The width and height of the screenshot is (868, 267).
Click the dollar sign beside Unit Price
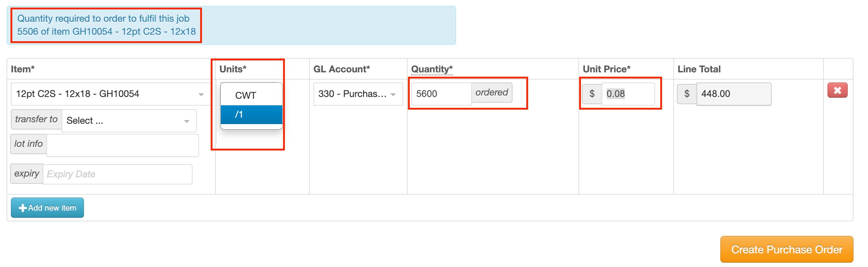tap(592, 94)
